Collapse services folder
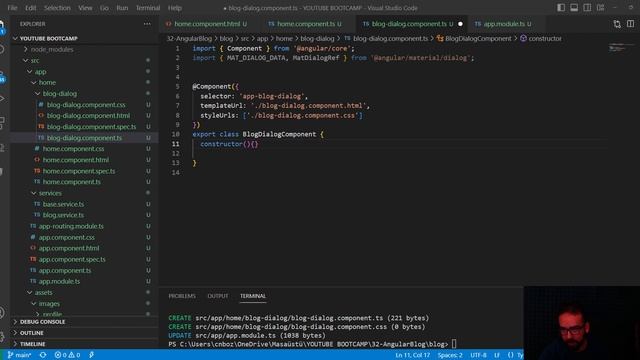This screenshot has width=640, height=360. click(x=50, y=193)
